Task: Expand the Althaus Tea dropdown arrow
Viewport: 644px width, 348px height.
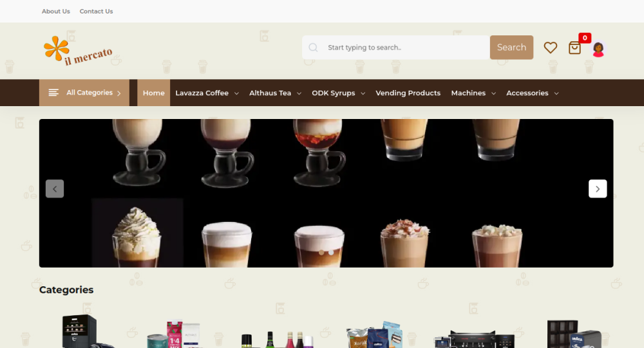Action: (x=299, y=93)
